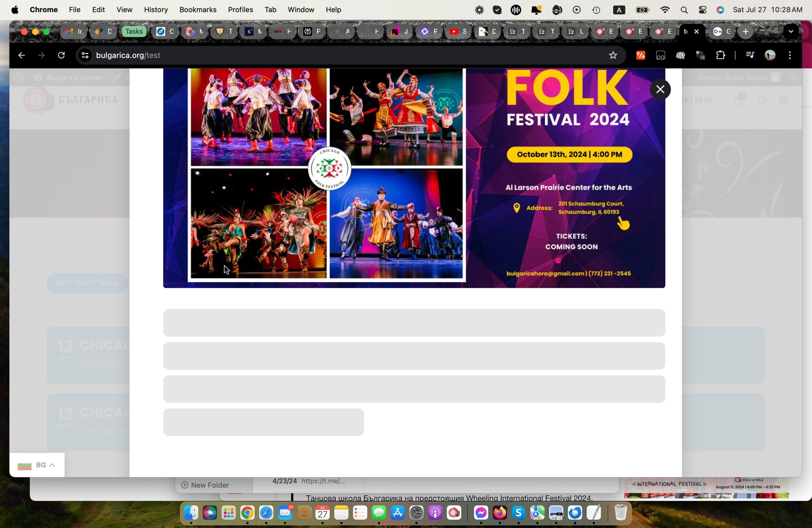Click Bulgarica Center in the admin bar
The image size is (812, 528).
tap(68, 78)
